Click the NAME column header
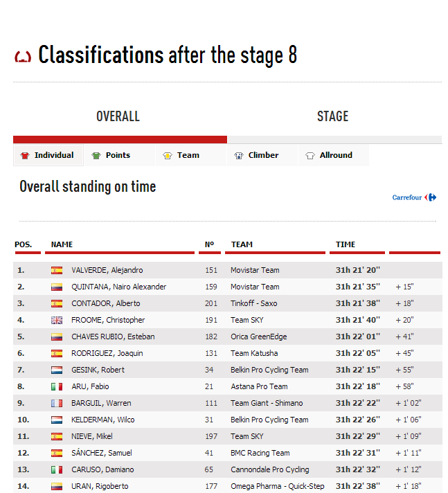This screenshot has width=448, height=493. click(62, 244)
